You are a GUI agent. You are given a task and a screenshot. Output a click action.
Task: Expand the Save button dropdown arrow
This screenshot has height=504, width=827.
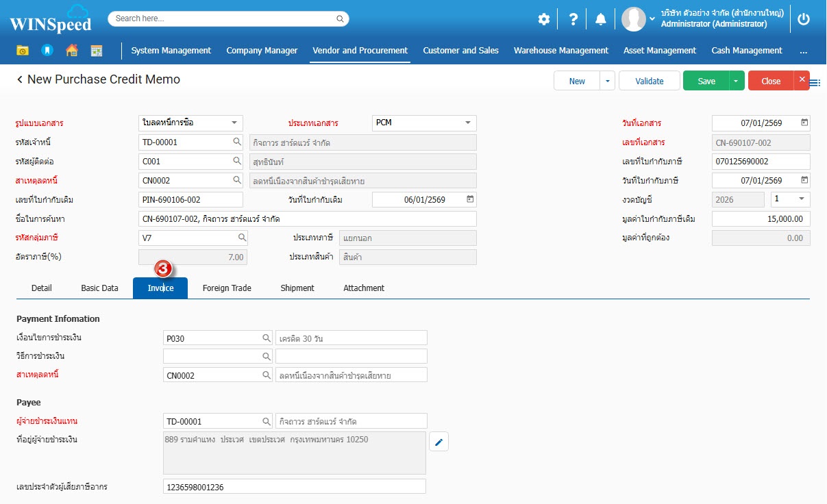point(737,81)
